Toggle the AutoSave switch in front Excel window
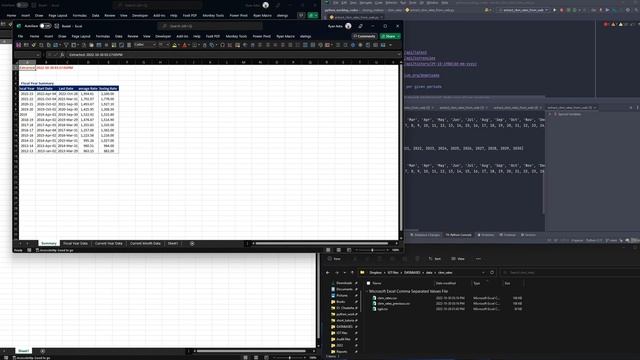 click(45, 26)
